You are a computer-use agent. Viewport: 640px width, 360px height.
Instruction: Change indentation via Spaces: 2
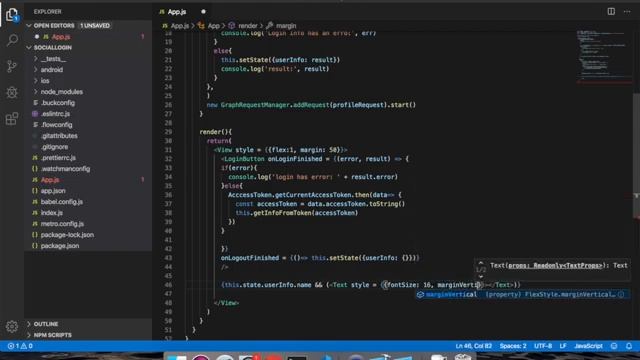tap(513, 346)
